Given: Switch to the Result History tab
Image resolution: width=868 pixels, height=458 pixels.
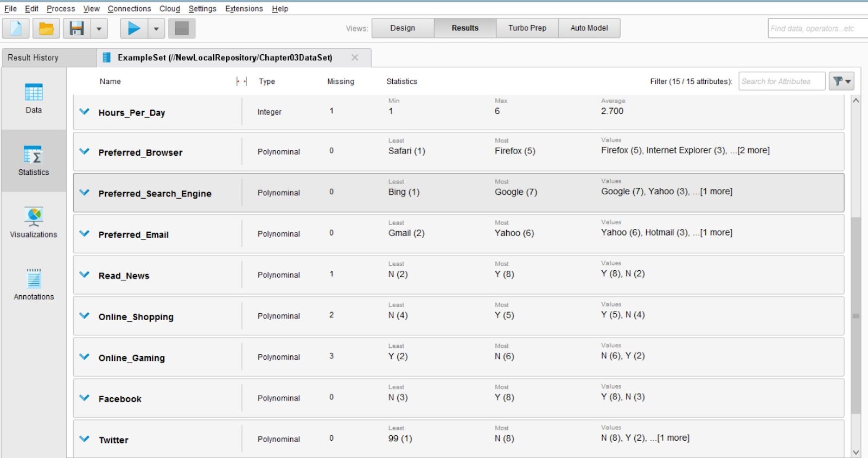Looking at the screenshot, I should 49,58.
